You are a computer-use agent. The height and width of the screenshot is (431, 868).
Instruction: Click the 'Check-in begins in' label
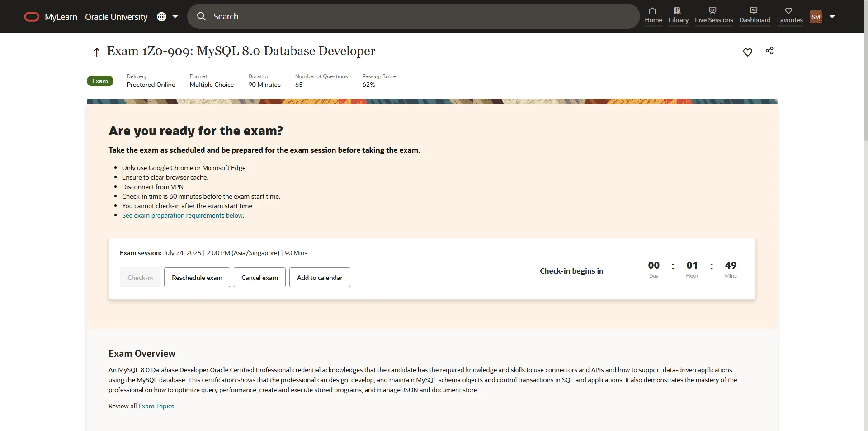pyautogui.click(x=571, y=271)
